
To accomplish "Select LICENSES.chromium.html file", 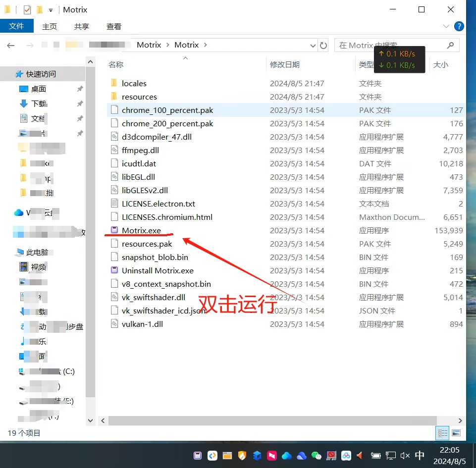I will click(x=167, y=217).
